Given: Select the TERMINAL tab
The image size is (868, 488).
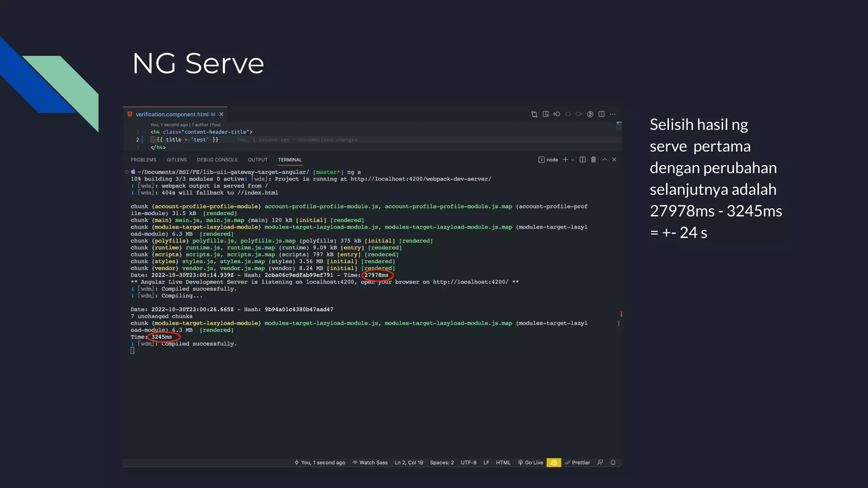Looking at the screenshot, I should point(290,160).
